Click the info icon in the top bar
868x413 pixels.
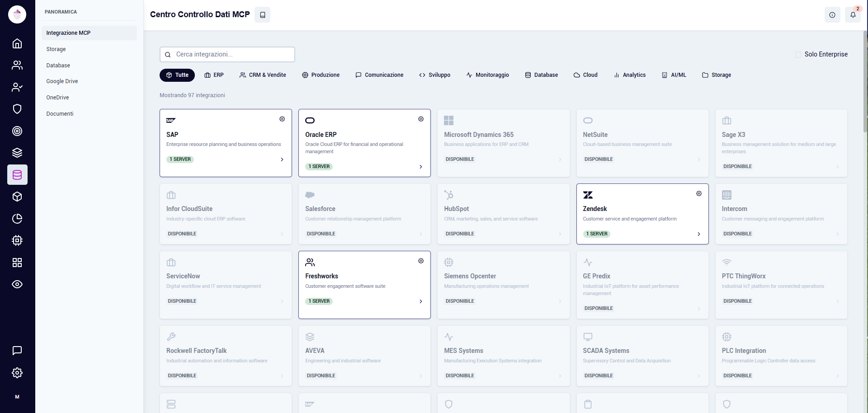[833, 15]
